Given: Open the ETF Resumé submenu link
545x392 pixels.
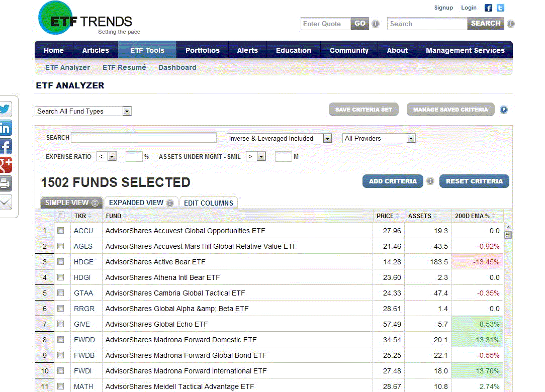Looking at the screenshot, I should pos(124,67).
